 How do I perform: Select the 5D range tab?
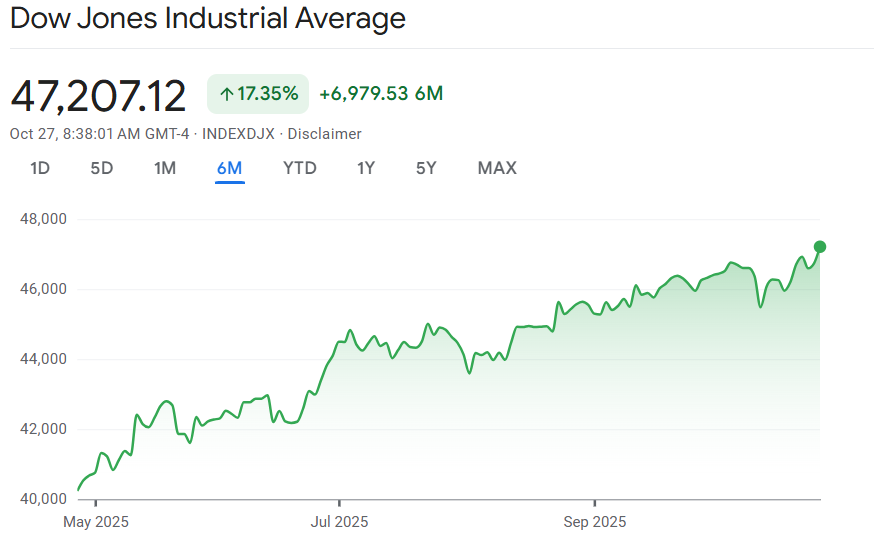(x=102, y=168)
